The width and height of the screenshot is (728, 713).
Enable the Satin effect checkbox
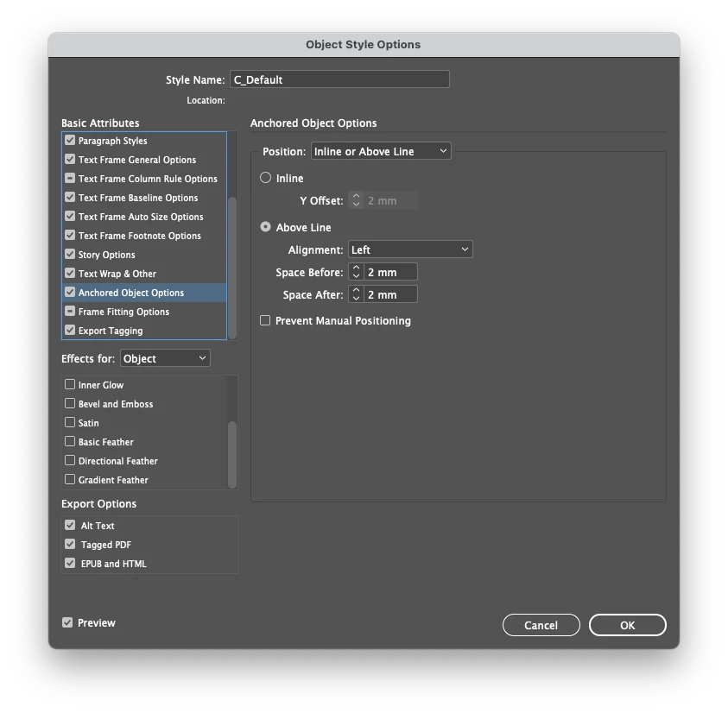(70, 422)
